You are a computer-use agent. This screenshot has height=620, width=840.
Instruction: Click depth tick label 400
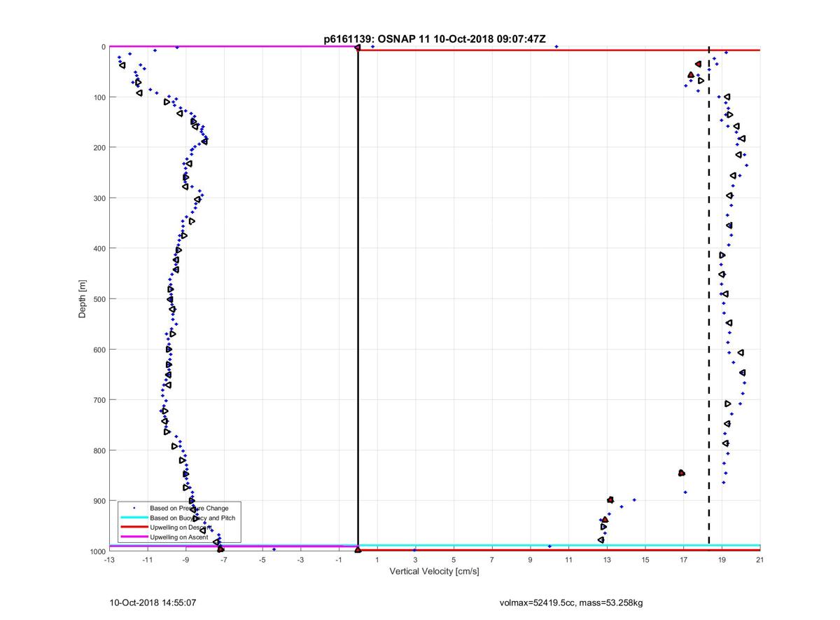point(100,249)
